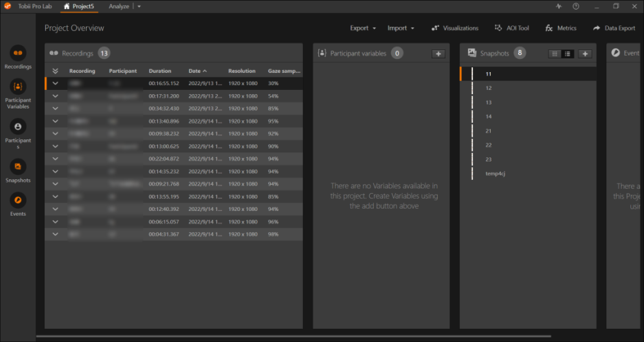Expand the recording lasting 00:17:31.200

[55, 96]
